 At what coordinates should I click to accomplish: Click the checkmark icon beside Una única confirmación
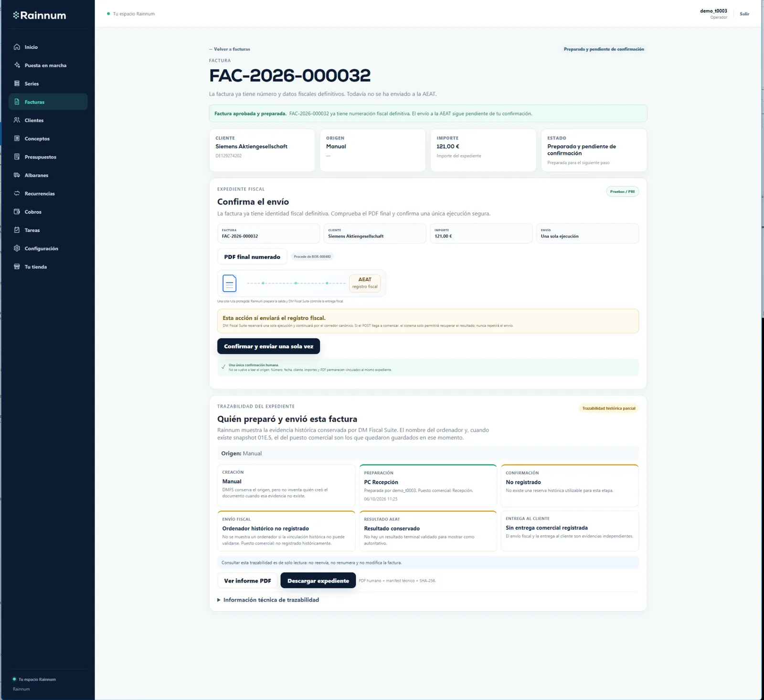[223, 367]
